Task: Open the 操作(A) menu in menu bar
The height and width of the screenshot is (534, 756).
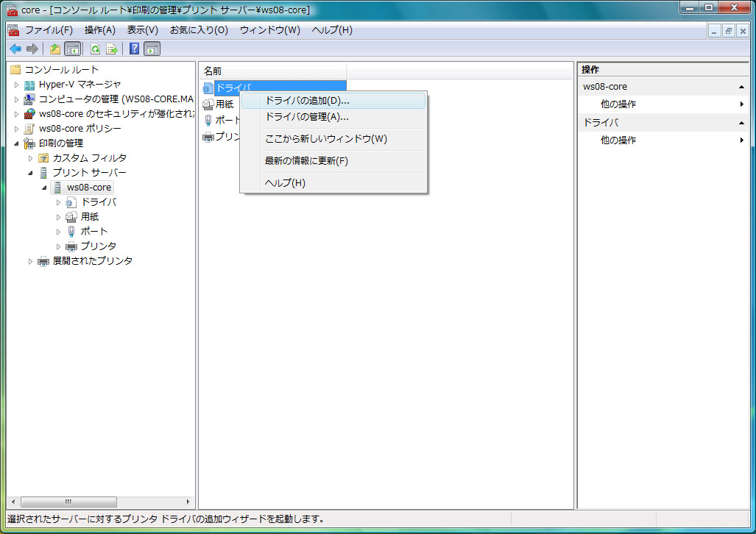Action: coord(100,30)
